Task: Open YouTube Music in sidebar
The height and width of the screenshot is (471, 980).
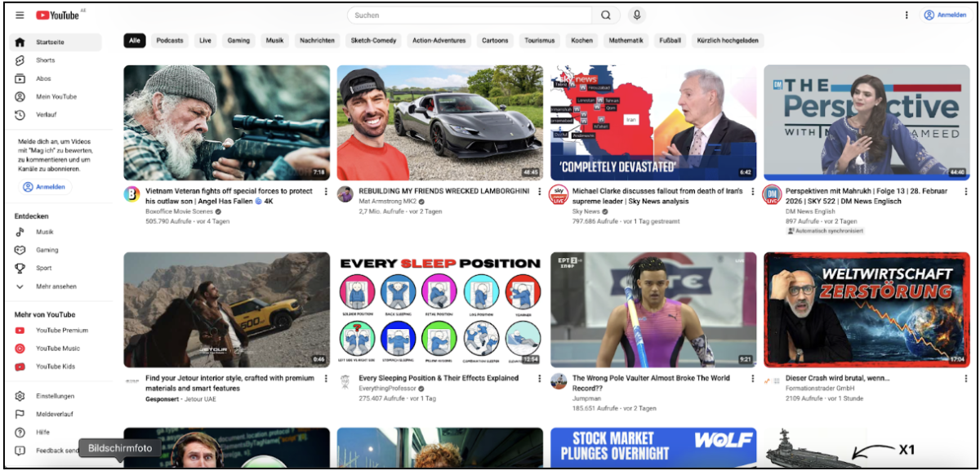Action: [56, 349]
